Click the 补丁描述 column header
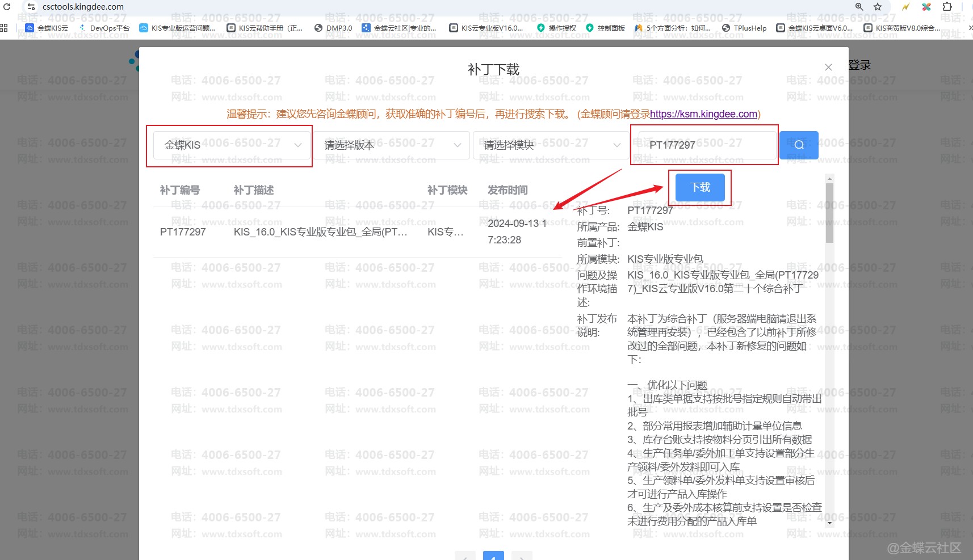973x560 pixels. [x=254, y=190]
